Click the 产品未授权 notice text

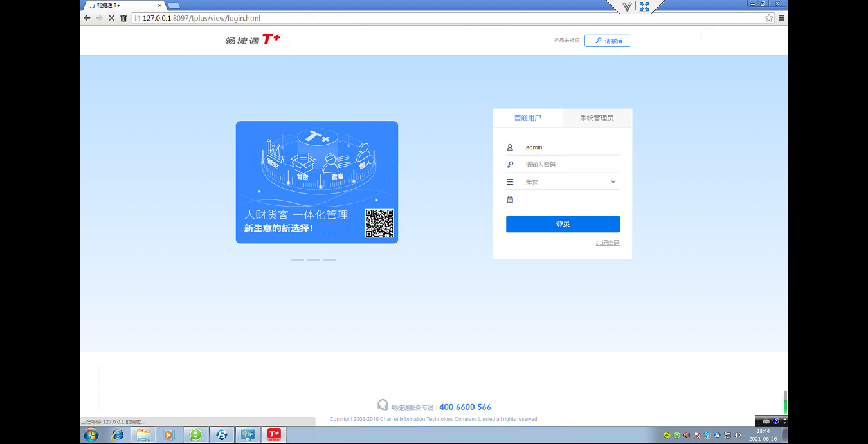(x=566, y=41)
